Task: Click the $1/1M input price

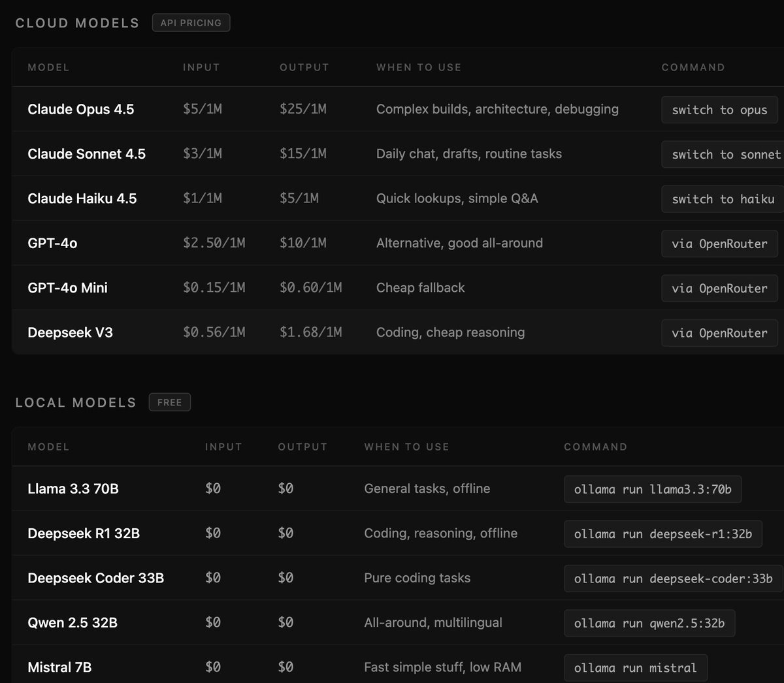Action: (x=203, y=199)
